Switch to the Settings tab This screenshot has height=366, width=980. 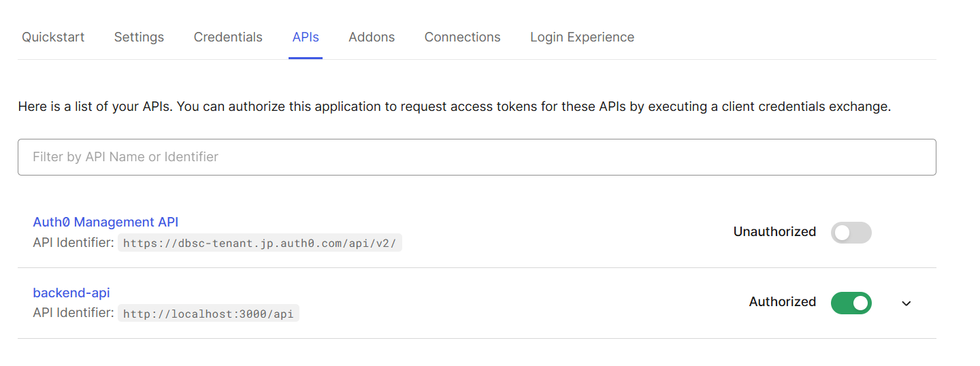(x=139, y=37)
